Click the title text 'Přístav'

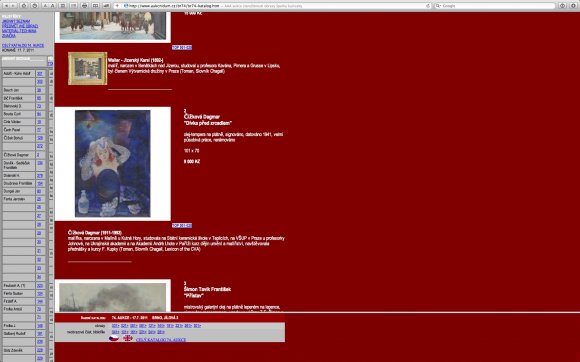click(x=194, y=295)
